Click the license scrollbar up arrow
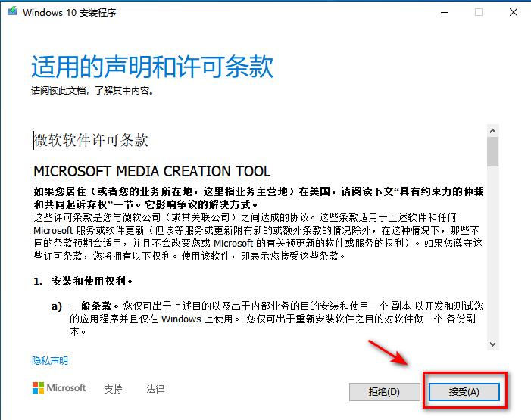Viewport: 531px width, 420px height. point(492,131)
